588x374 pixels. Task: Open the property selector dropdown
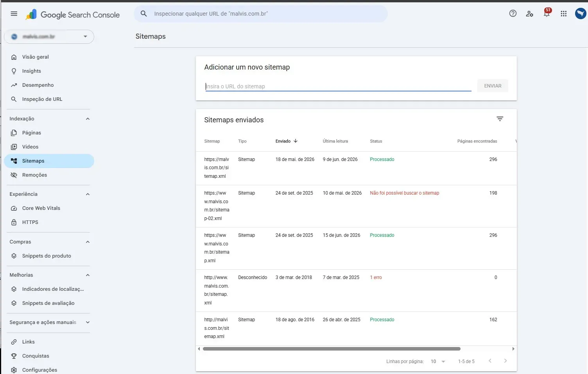[49, 37]
